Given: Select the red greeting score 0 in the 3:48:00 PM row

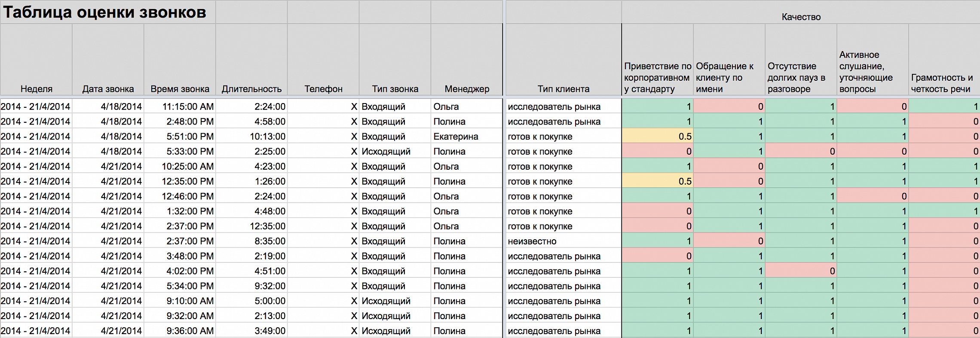Looking at the screenshot, I should tap(658, 256).
